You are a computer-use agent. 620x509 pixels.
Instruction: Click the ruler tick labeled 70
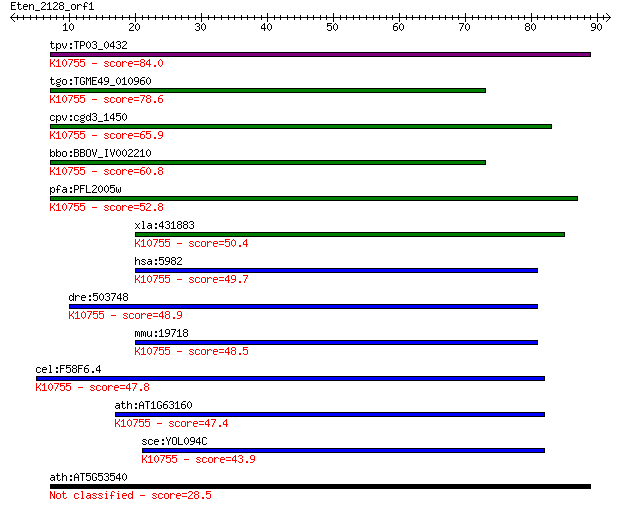(x=465, y=27)
